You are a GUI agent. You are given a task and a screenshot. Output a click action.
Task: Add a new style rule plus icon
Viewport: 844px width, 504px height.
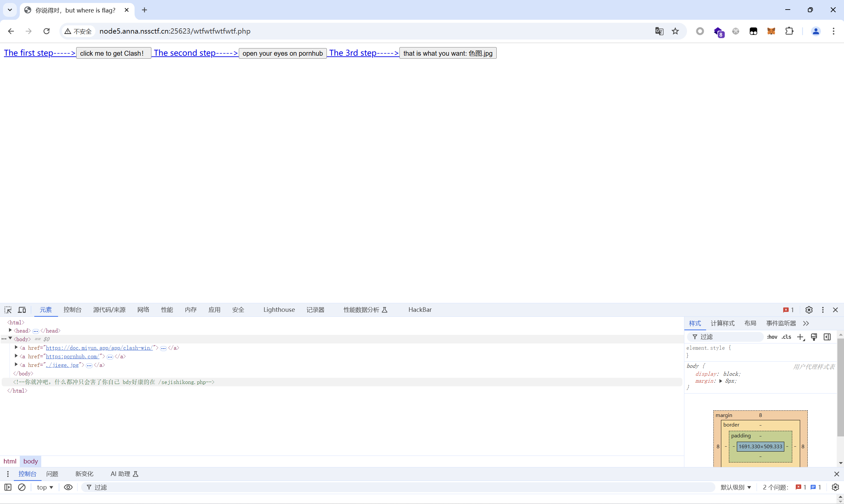(800, 337)
